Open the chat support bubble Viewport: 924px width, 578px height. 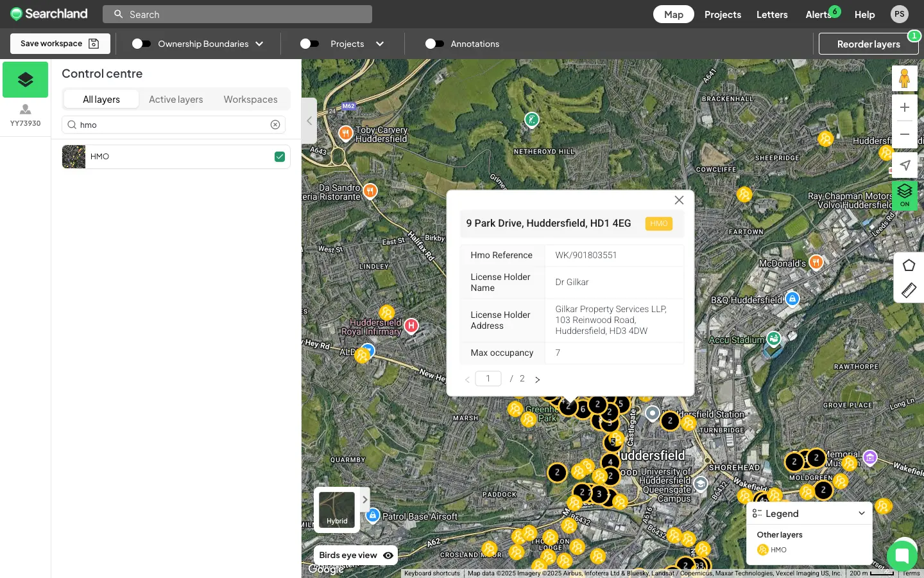tap(902, 556)
